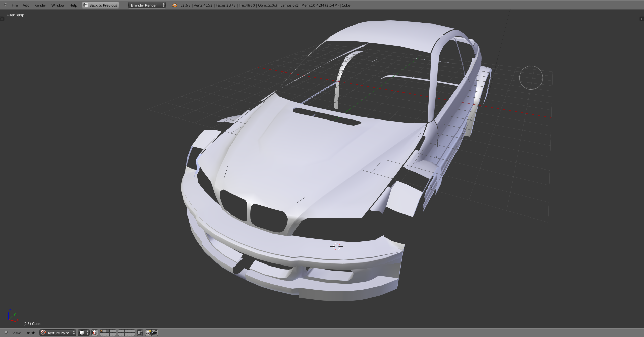Image resolution: width=644 pixels, height=337 pixels.
Task: Click the OpenGL render image camera icon
Action: tap(148, 333)
